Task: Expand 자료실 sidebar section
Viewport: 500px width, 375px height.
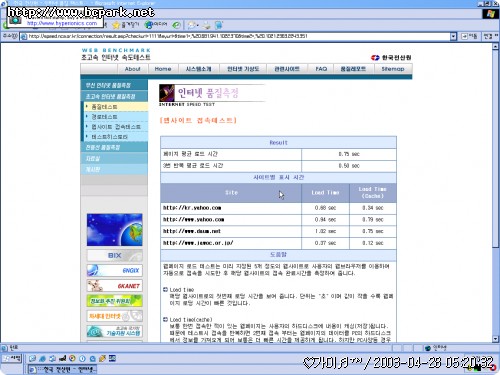Action: pos(114,158)
